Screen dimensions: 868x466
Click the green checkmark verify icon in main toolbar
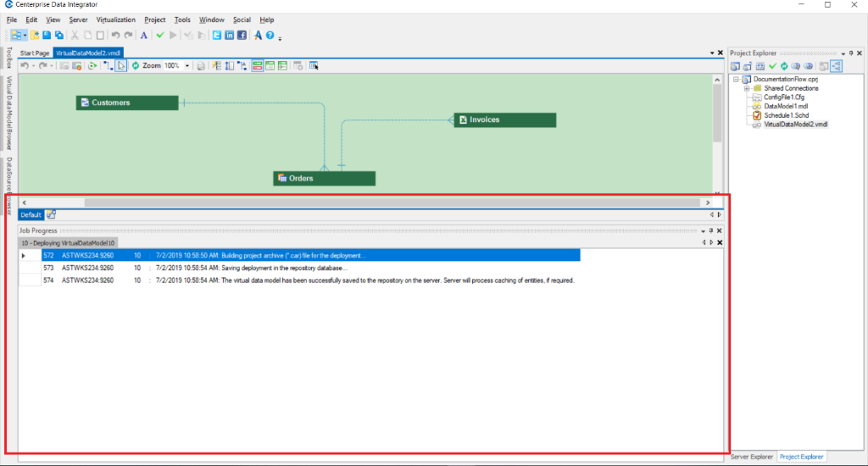click(159, 36)
